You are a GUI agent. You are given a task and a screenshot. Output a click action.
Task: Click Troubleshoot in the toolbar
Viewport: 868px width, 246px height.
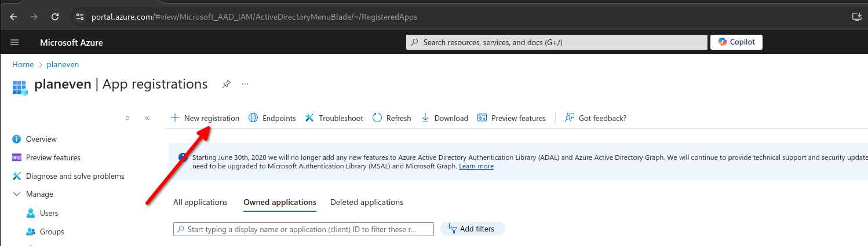[x=334, y=118]
